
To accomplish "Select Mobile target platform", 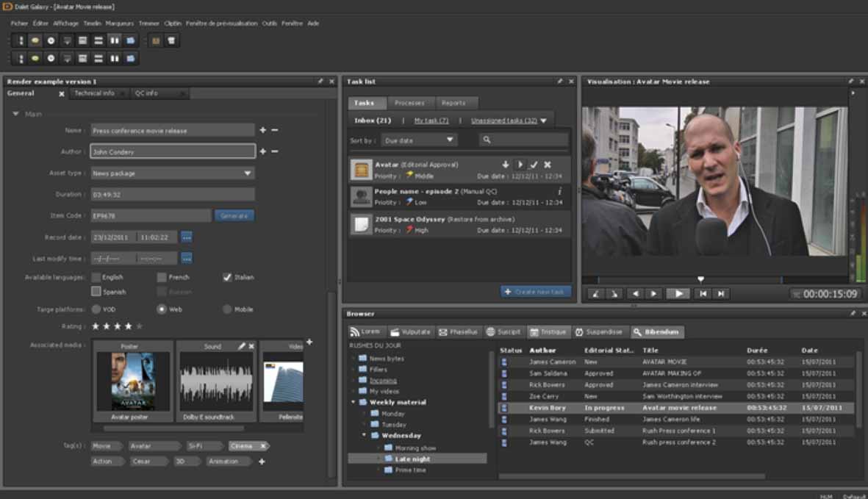I will tap(227, 309).
